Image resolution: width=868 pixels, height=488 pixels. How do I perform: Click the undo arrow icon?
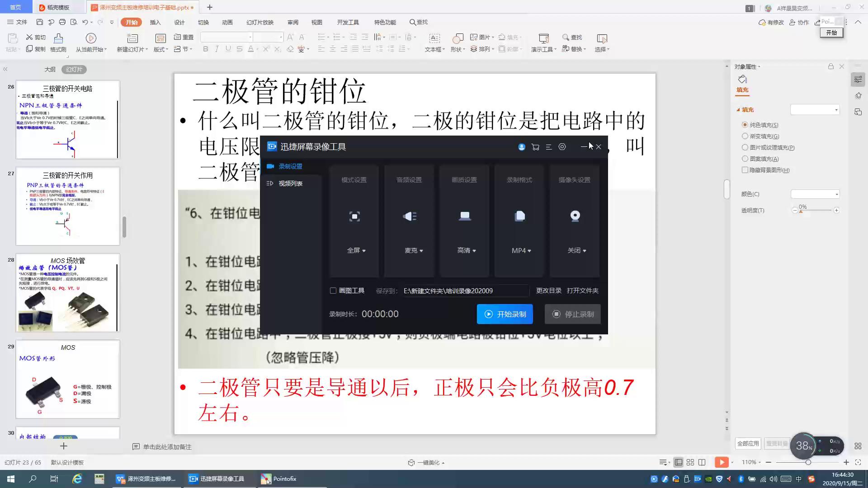coord(85,22)
